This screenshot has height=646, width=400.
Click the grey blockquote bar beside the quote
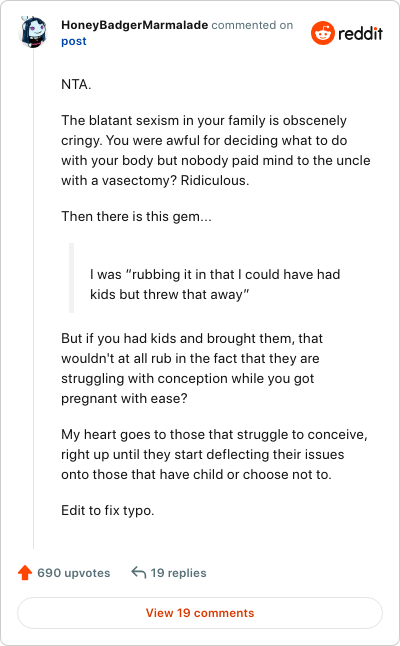[72, 278]
